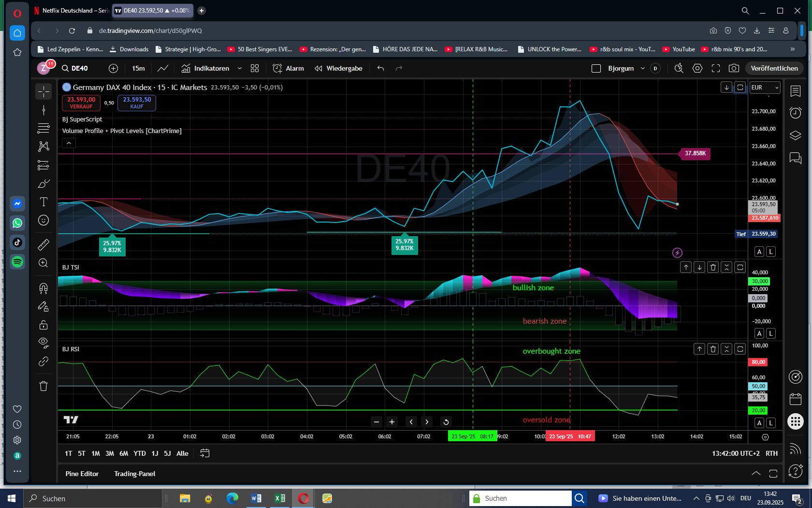Lock all drawings with the padlock icon
This screenshot has height=508, width=812.
[43, 325]
